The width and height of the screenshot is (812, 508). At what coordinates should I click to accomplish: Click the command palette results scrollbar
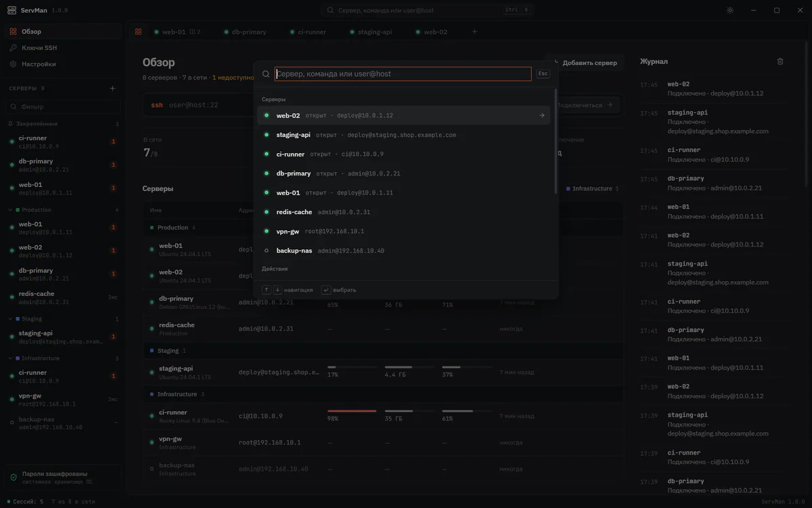point(556,142)
